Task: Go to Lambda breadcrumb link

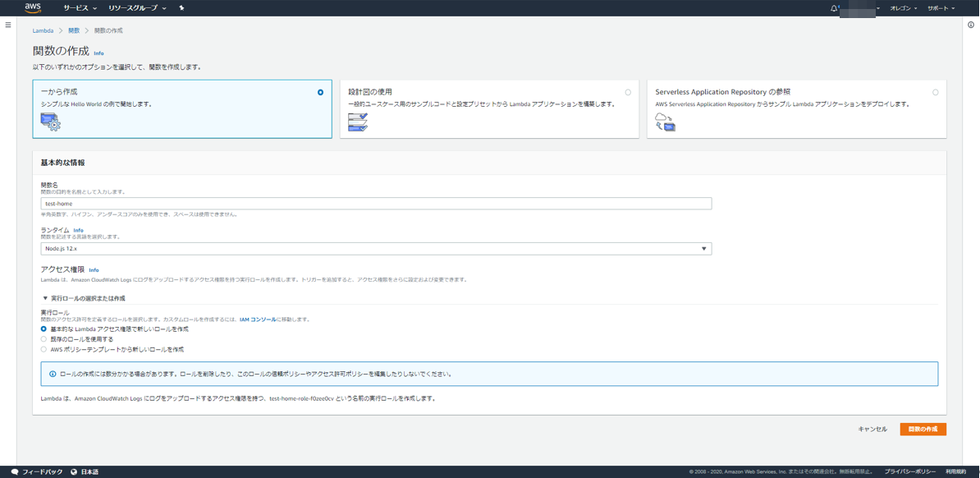Action: point(42,30)
